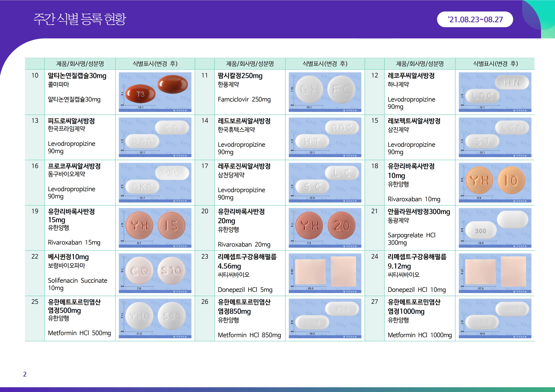555x392 pixels.
Task: Click the GH FC white tablet image
Action: (x=325, y=92)
